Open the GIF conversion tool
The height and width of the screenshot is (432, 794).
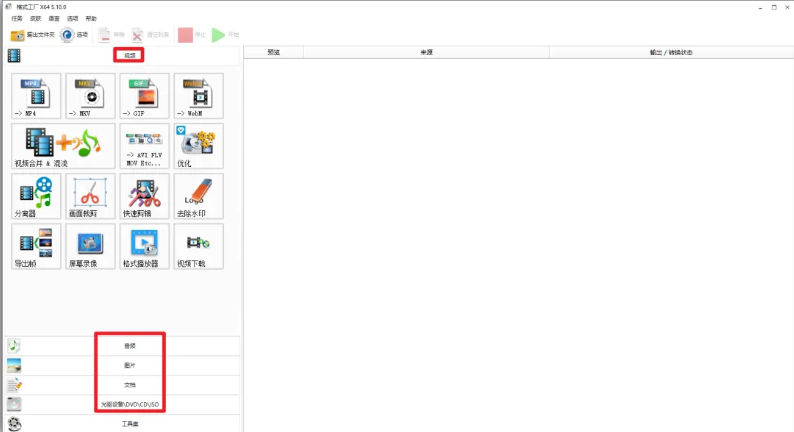click(144, 96)
